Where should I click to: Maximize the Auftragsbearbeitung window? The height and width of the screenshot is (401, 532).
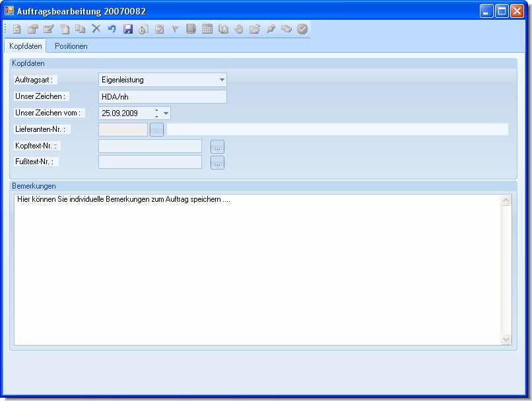(x=502, y=11)
